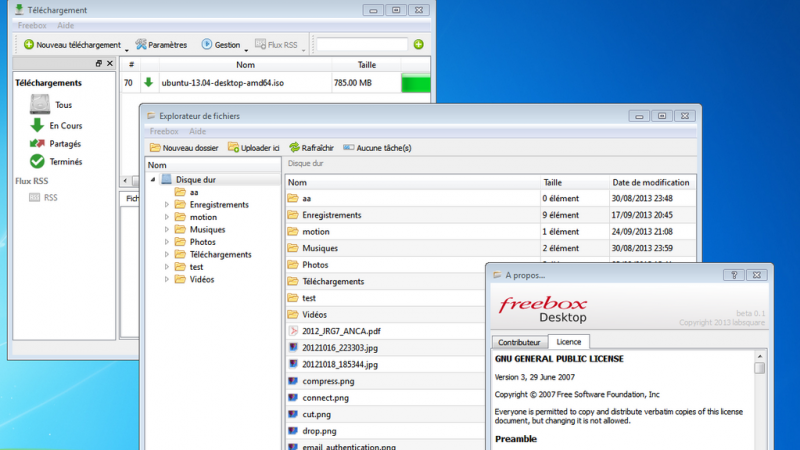
Task: Click the image icon of 20121016_223303.jpg
Action: tap(293, 347)
